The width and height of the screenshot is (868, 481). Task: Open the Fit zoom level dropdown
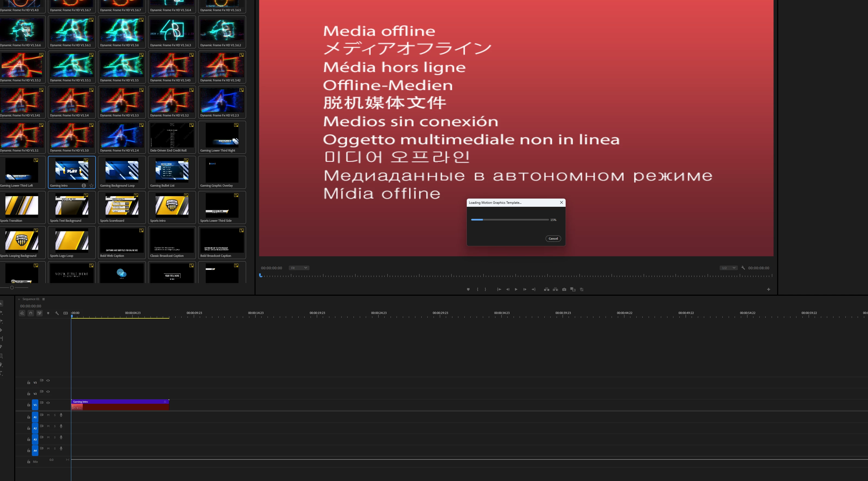coord(299,268)
